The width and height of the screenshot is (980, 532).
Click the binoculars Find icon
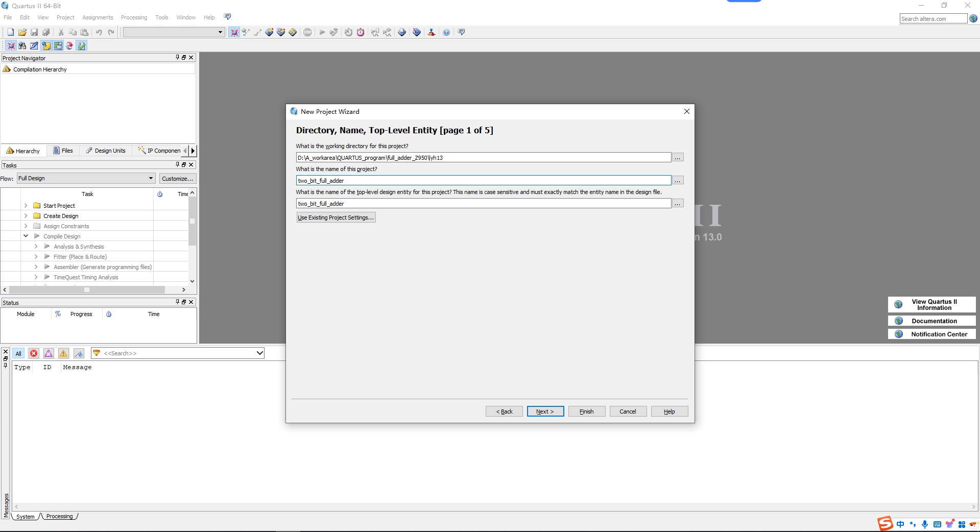pos(22,45)
